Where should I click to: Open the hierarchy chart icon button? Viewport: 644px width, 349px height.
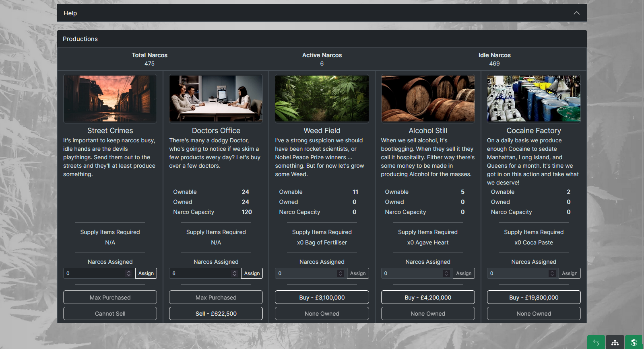coord(615,342)
